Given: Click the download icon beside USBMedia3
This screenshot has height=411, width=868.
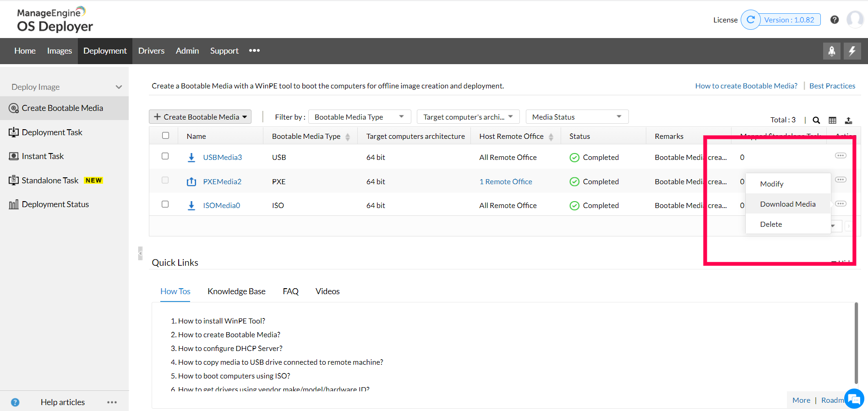Looking at the screenshot, I should tap(191, 157).
